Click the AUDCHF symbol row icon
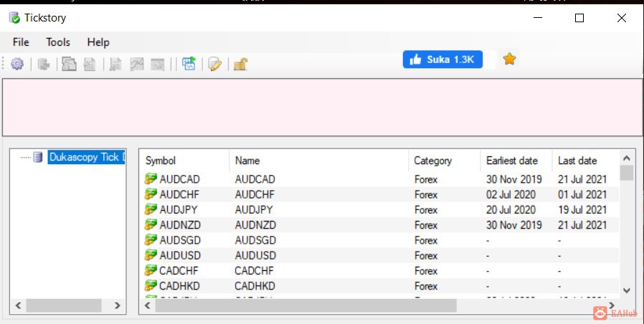Screen dimensions: 644x324 point(151,194)
